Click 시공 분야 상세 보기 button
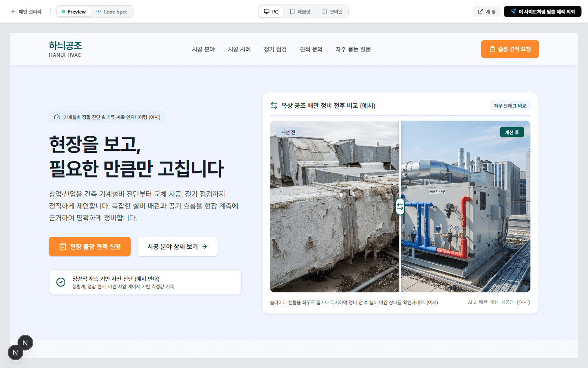The width and height of the screenshot is (588, 368). coord(178,247)
